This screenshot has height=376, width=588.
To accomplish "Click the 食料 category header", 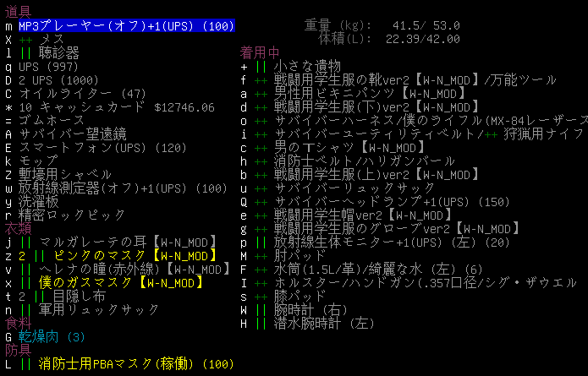I will pos(17,323).
